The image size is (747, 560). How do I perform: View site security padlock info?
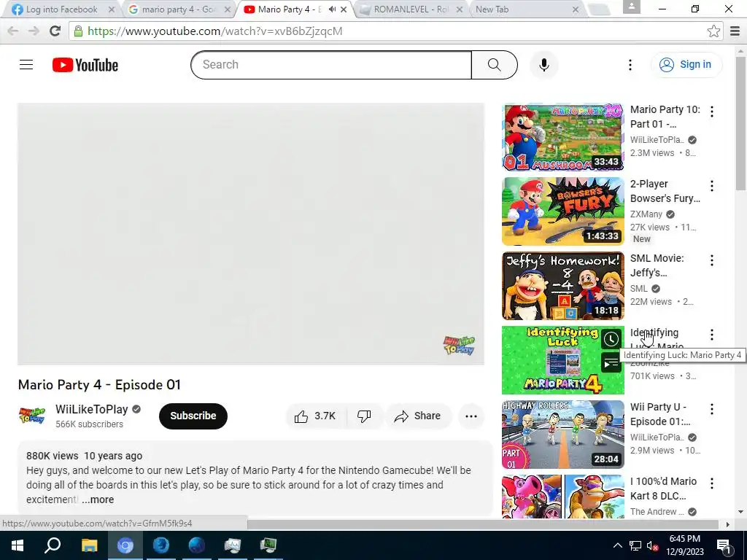pos(78,31)
